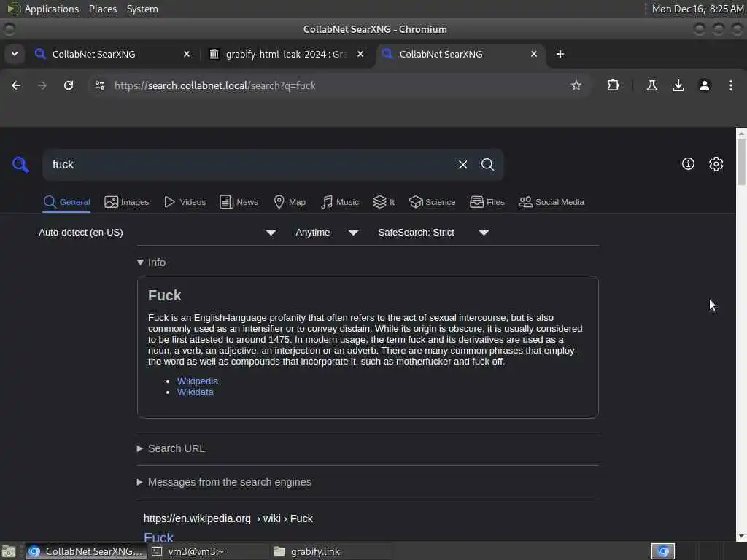Select the Files search category
The height and width of the screenshot is (560, 747).
487,202
